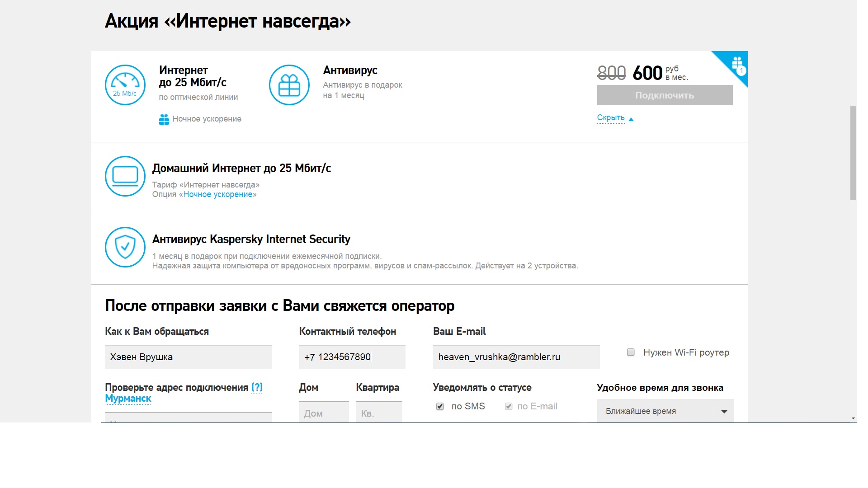Collapse details with the Скрыть link

coord(610,118)
